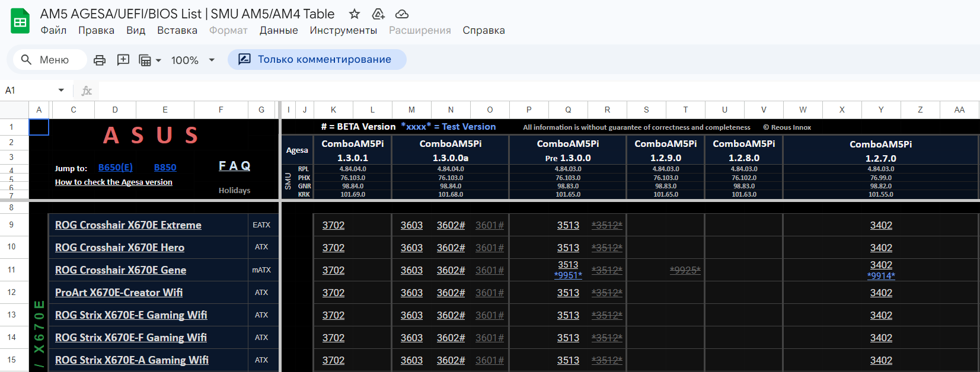
Task: Open How to check the Agesa version
Action: pyautogui.click(x=114, y=182)
